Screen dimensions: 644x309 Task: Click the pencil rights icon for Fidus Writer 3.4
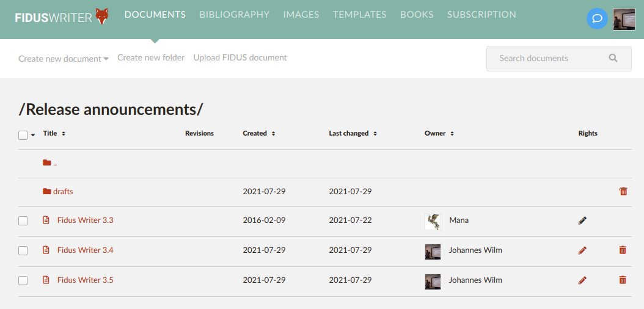coord(582,250)
